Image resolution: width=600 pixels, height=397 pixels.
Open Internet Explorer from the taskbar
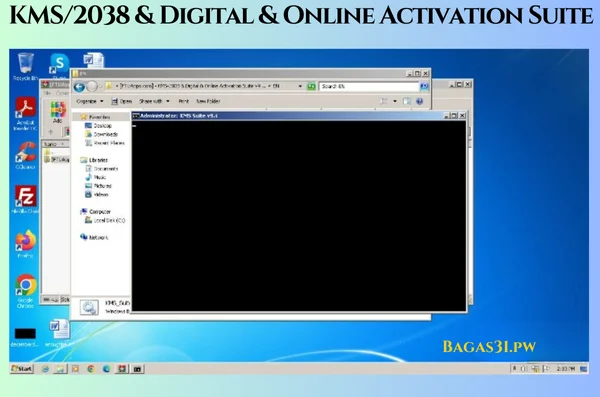tap(45, 369)
